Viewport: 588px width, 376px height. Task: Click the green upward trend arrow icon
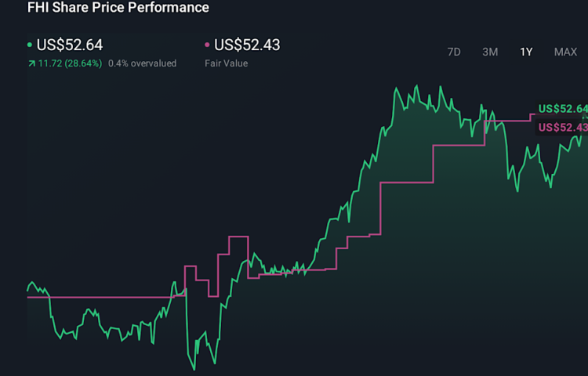[x=31, y=63]
